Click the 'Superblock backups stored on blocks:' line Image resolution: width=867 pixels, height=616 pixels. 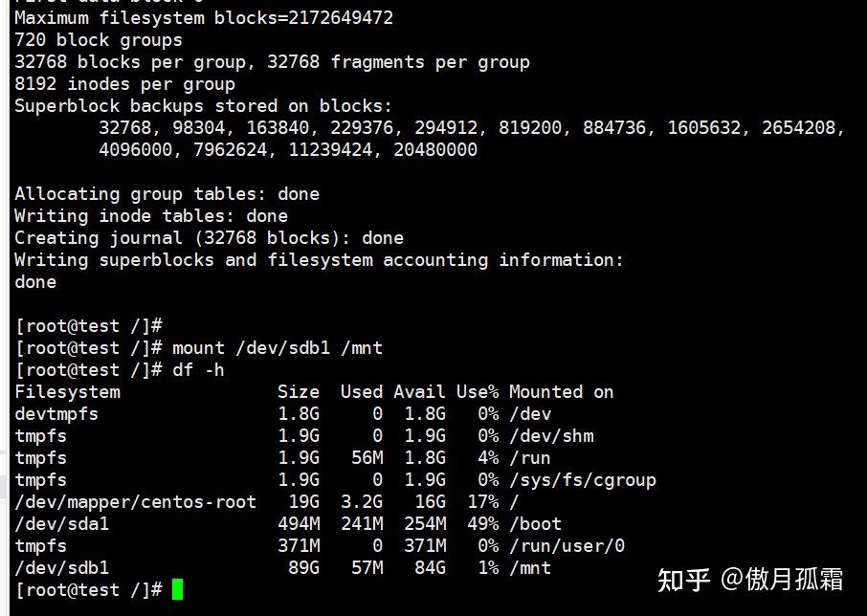click(x=204, y=105)
